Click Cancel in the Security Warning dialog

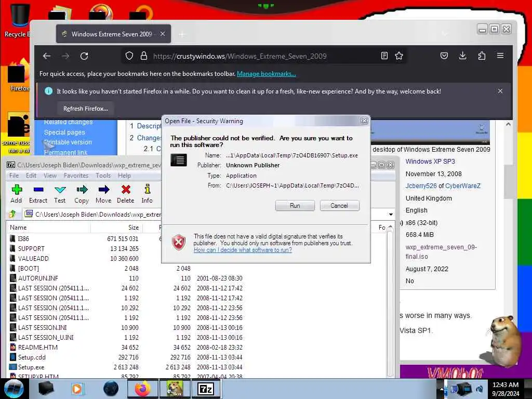click(x=339, y=206)
